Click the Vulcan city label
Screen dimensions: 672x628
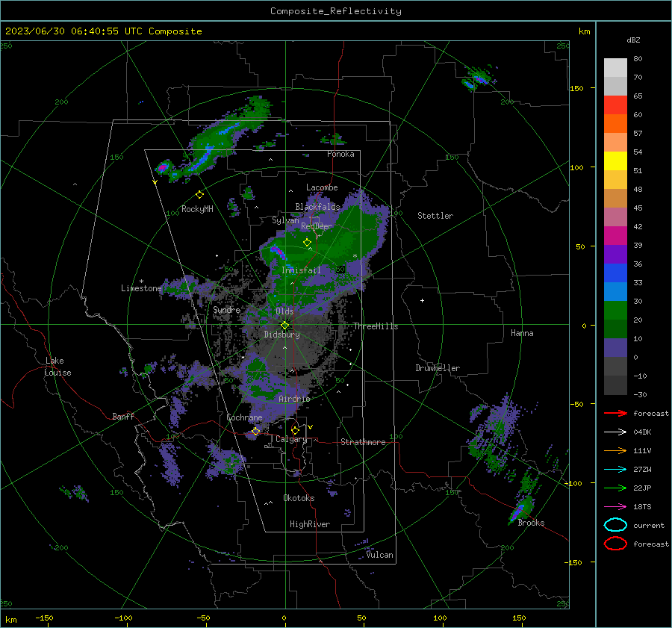click(379, 555)
